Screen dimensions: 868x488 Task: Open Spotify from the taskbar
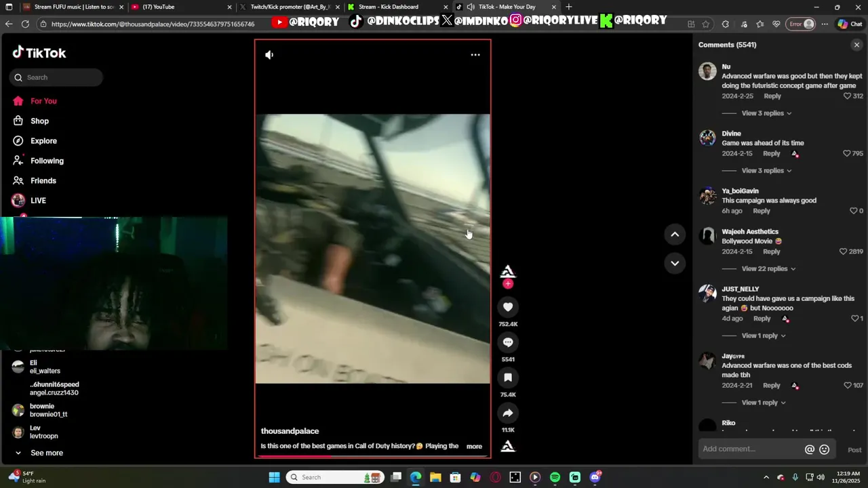click(x=555, y=477)
